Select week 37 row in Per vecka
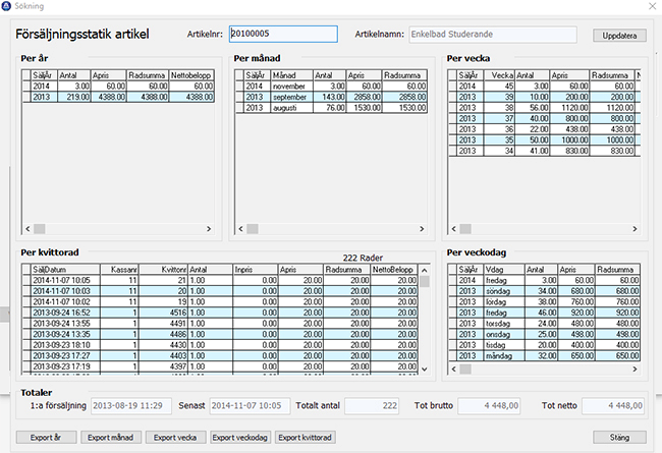 (544, 119)
